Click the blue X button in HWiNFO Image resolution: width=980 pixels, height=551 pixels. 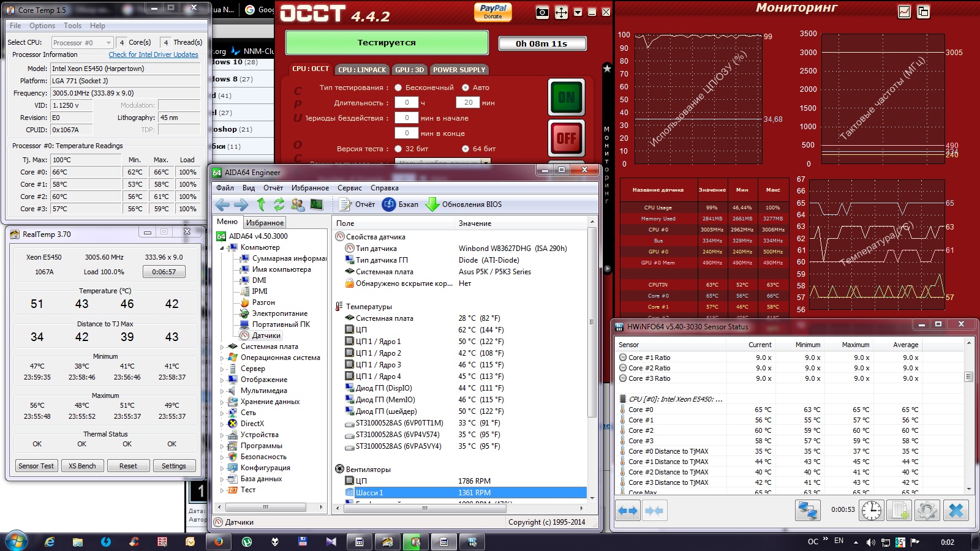[x=956, y=510]
